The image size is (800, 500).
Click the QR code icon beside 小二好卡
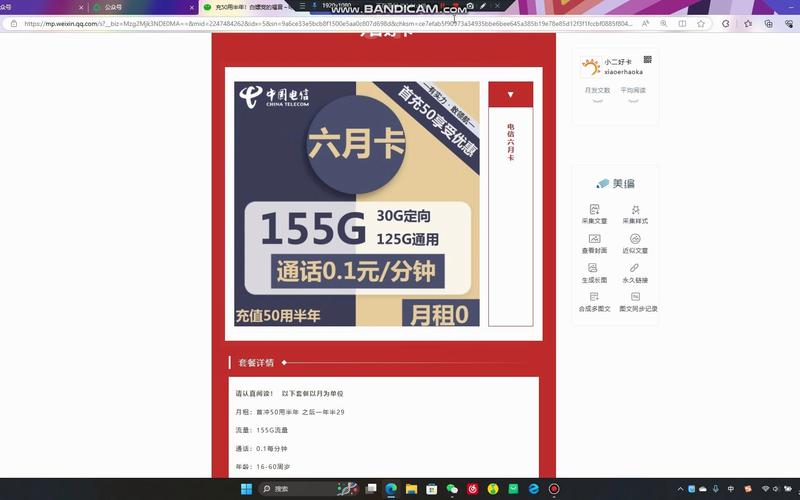coord(647,60)
